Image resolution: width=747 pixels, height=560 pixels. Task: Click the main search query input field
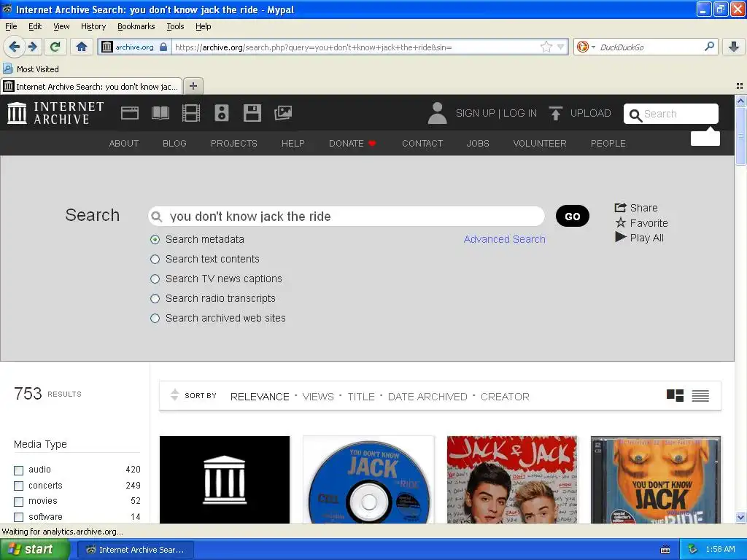click(347, 216)
